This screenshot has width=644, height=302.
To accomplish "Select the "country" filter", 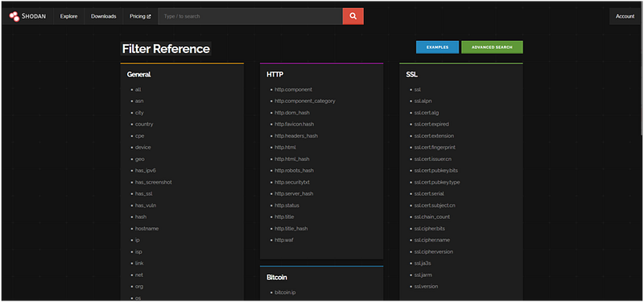I will click(x=144, y=124).
